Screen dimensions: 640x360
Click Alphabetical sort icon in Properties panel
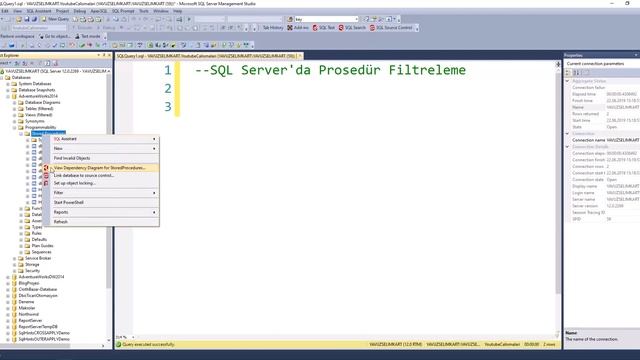point(576,73)
